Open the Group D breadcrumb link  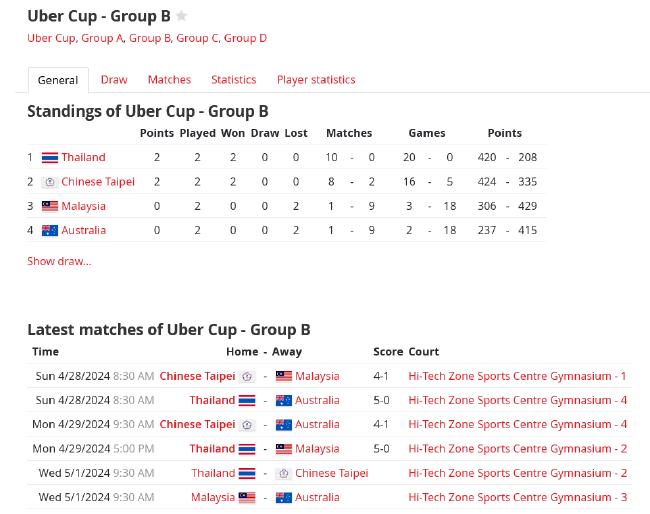[245, 38]
